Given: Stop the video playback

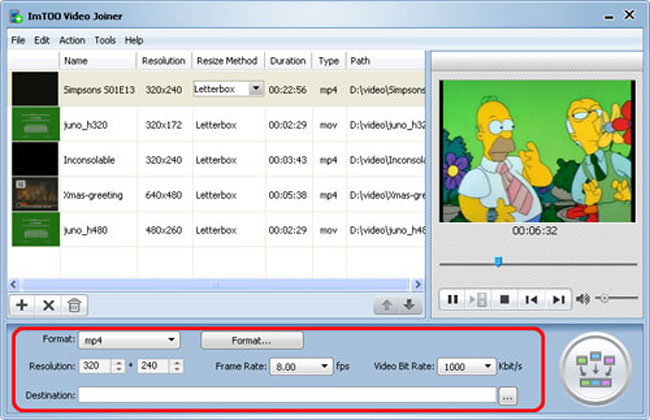Looking at the screenshot, I should click(504, 299).
